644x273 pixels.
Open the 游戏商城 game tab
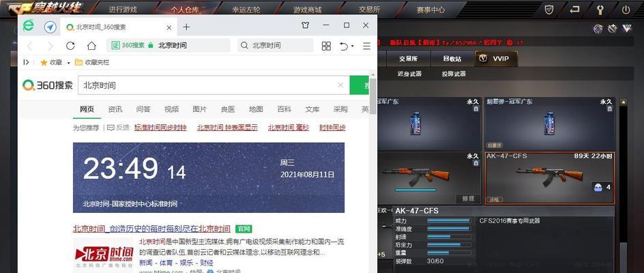pyautogui.click(x=308, y=9)
